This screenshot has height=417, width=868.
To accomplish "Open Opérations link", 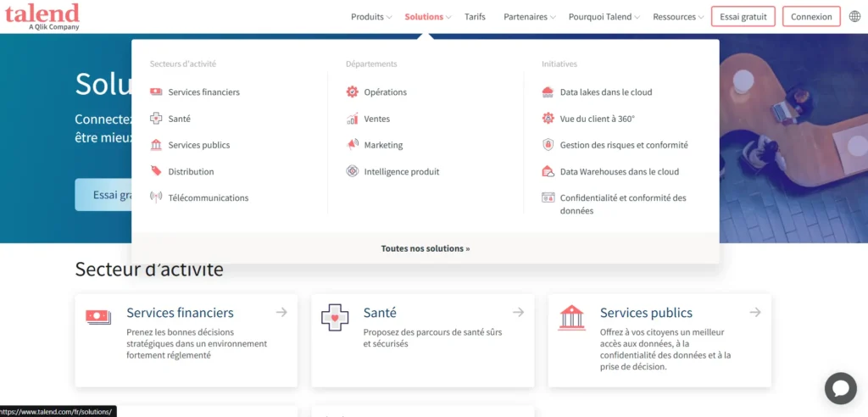I will (386, 92).
